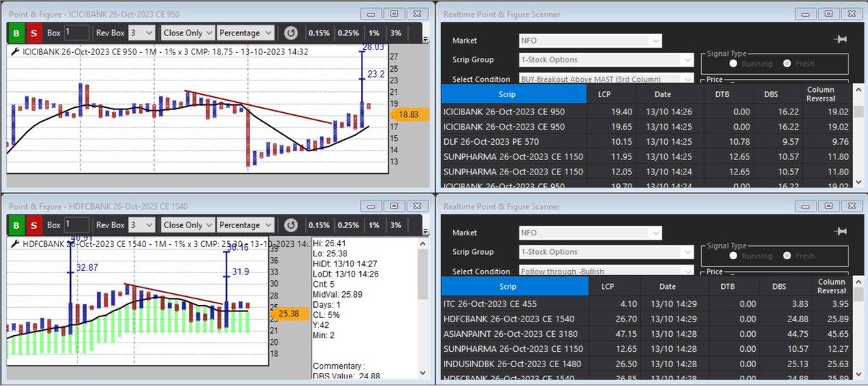Select ICICIBANK CE 950 row with LCP 19.40
This screenshot has width=868, height=386.
(647, 112)
